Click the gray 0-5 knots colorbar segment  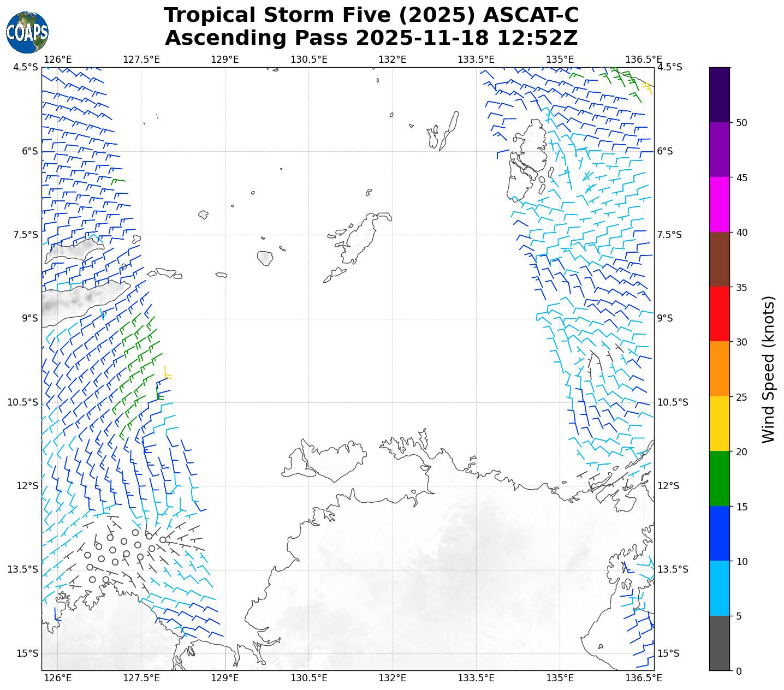[x=719, y=643]
